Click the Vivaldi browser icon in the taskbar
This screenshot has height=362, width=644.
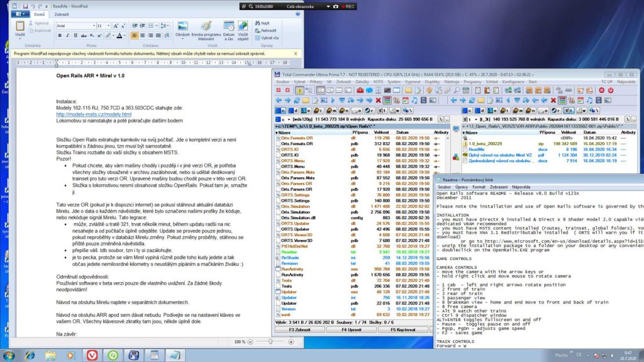(92, 354)
